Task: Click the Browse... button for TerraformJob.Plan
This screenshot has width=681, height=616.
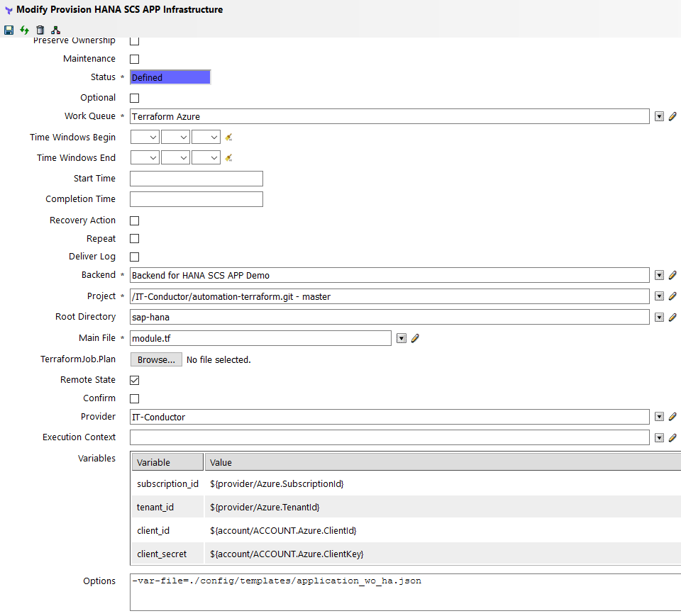Action: click(x=156, y=360)
